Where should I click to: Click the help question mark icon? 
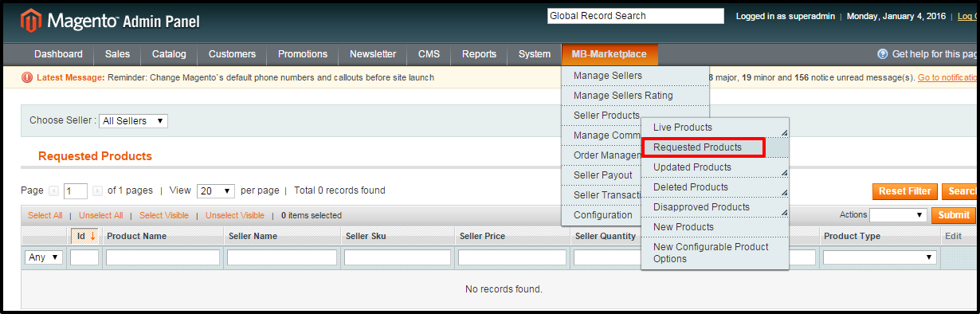(883, 54)
